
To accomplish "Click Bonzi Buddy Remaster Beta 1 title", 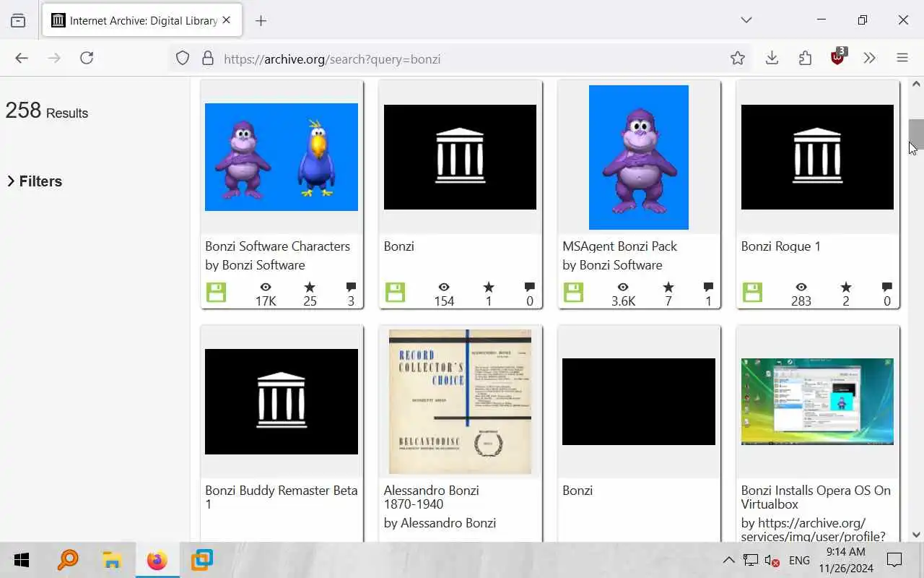I will pyautogui.click(x=282, y=497).
